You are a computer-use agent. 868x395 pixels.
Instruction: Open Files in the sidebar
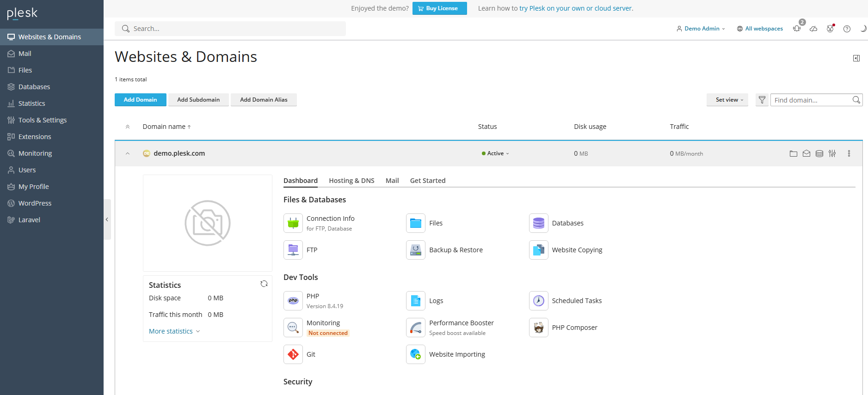52,70
